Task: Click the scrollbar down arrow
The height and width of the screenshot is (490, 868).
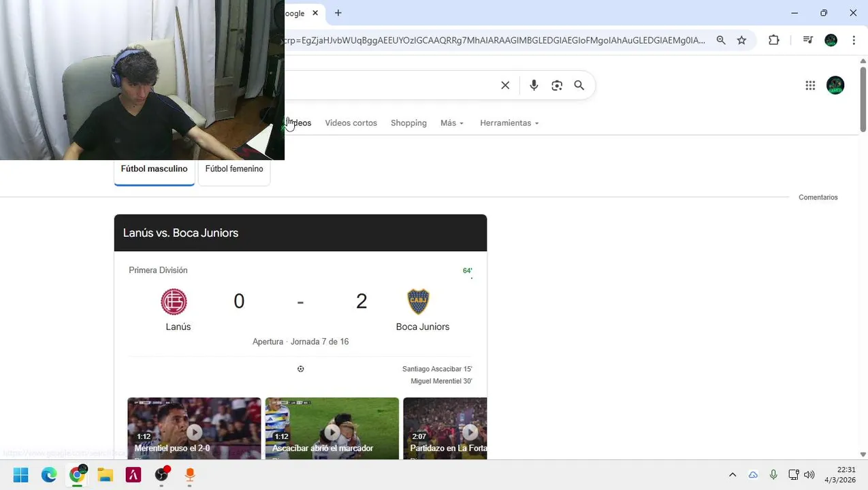Action: point(863,454)
